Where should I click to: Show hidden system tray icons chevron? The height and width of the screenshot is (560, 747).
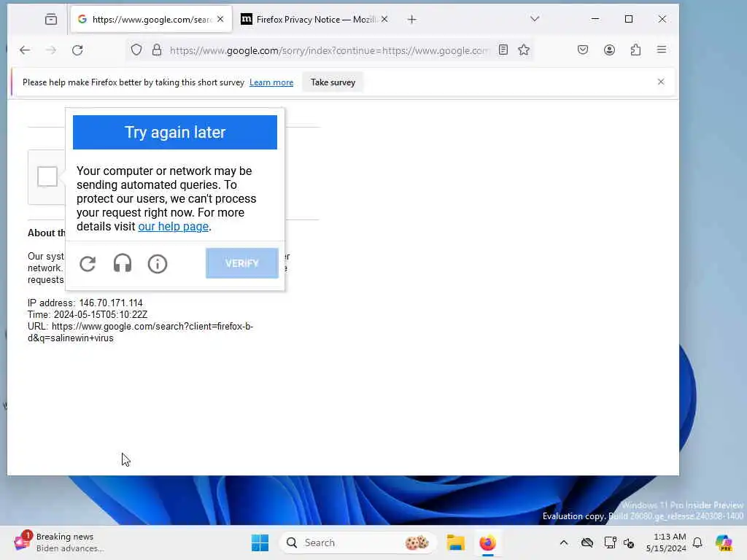[564, 542]
